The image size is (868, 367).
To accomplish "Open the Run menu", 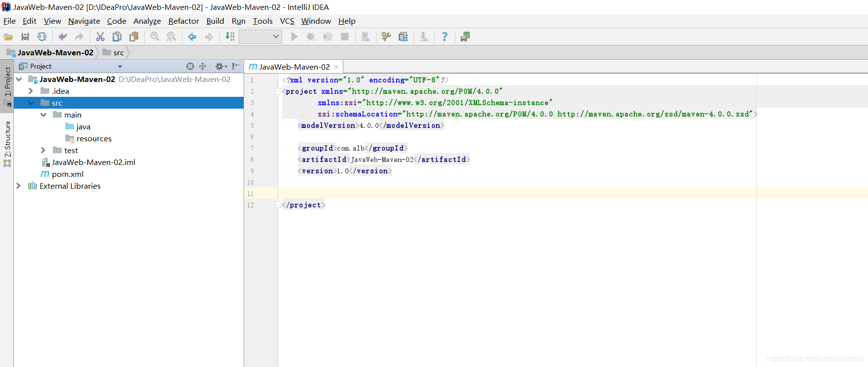I will pos(239,21).
